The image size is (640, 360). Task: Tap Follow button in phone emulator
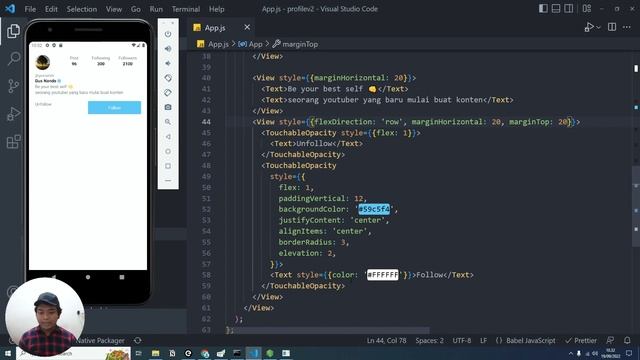tap(114, 108)
